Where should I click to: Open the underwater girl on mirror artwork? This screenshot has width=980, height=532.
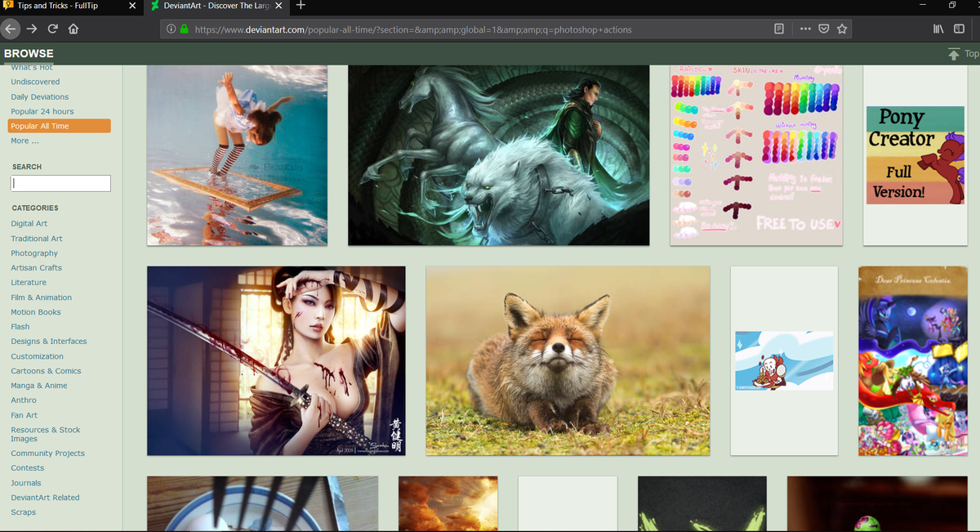point(237,155)
